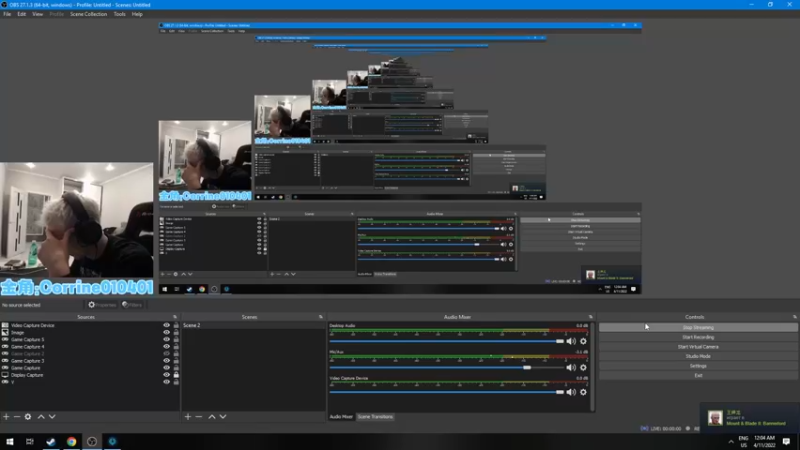Select the Display Capture source row
The height and width of the screenshot is (450, 800).
(x=90, y=375)
